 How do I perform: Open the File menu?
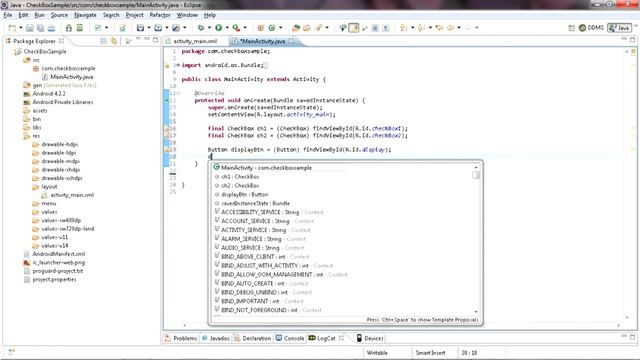[8, 15]
